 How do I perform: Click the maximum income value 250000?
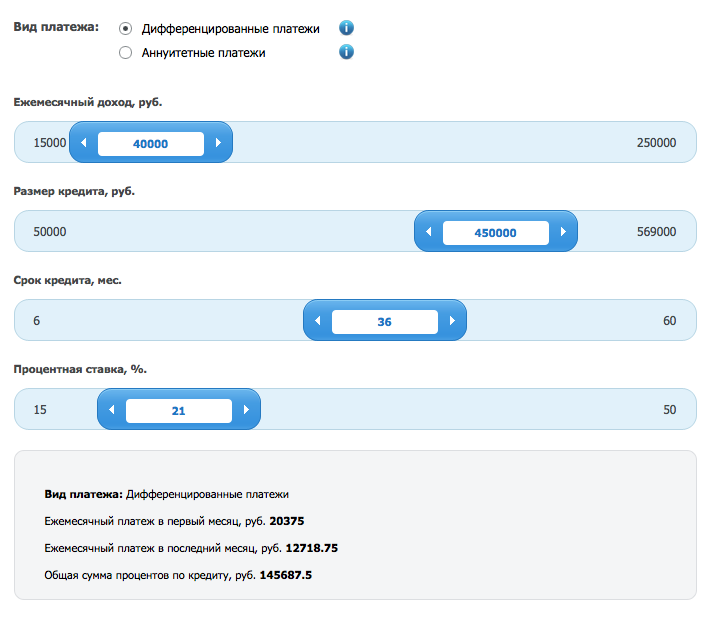click(x=657, y=143)
